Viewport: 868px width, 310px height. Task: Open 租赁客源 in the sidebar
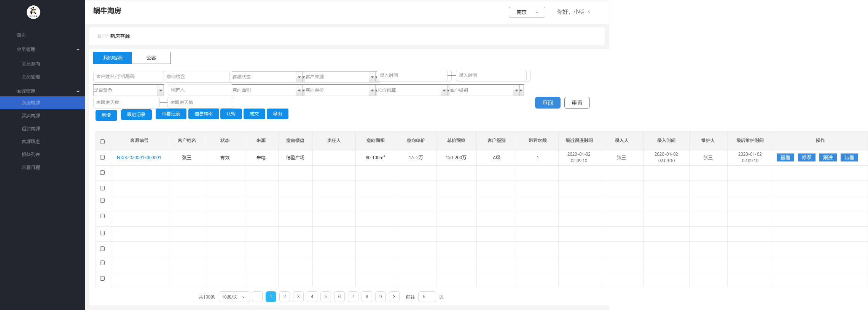[x=31, y=129]
